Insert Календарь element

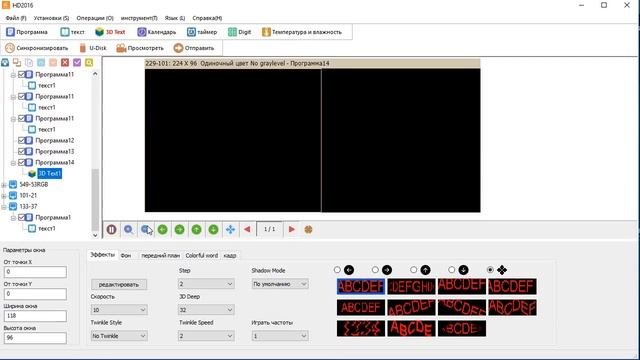coord(157,32)
